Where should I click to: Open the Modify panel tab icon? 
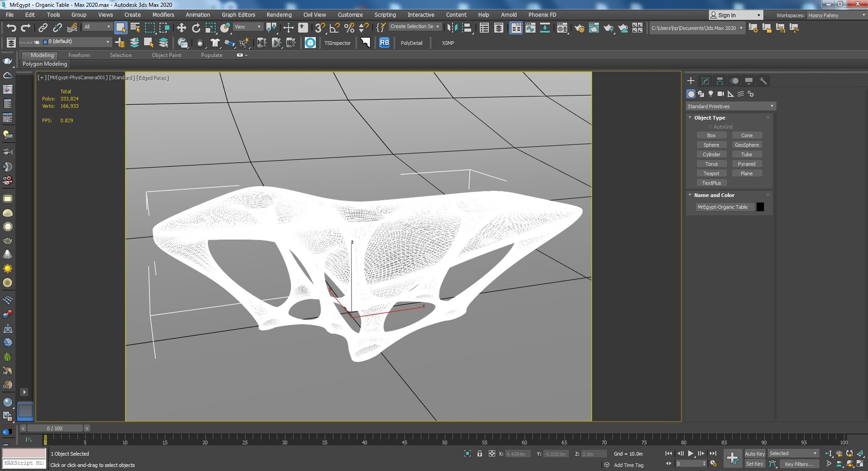705,81
